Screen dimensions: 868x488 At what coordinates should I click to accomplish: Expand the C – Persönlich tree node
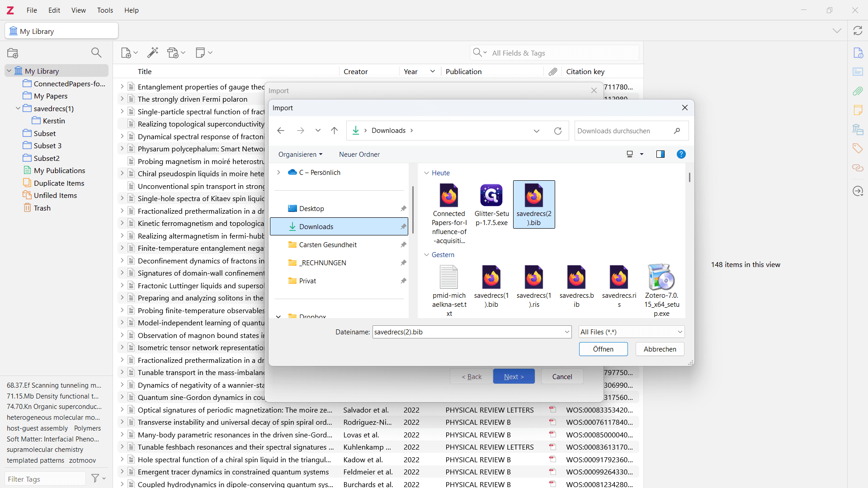[x=278, y=172]
